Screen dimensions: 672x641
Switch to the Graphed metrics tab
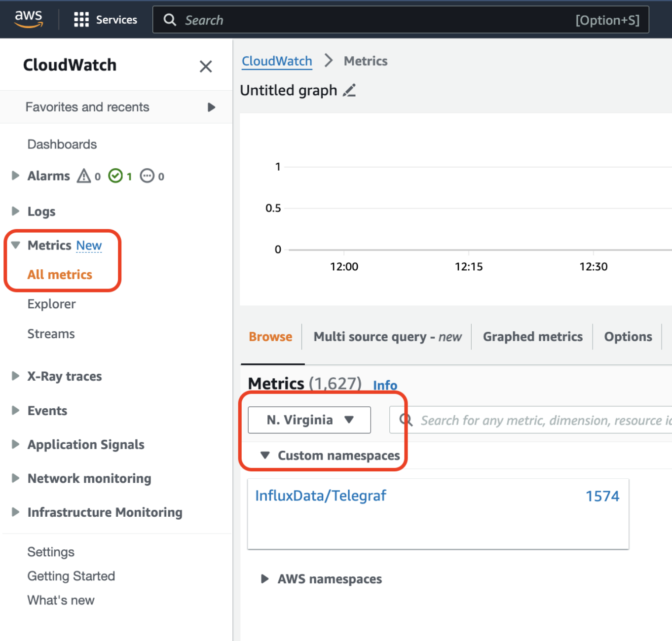coord(532,336)
